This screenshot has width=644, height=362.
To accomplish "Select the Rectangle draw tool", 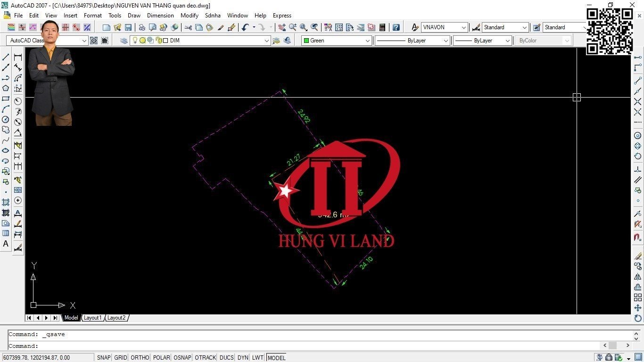I will coord(6,99).
